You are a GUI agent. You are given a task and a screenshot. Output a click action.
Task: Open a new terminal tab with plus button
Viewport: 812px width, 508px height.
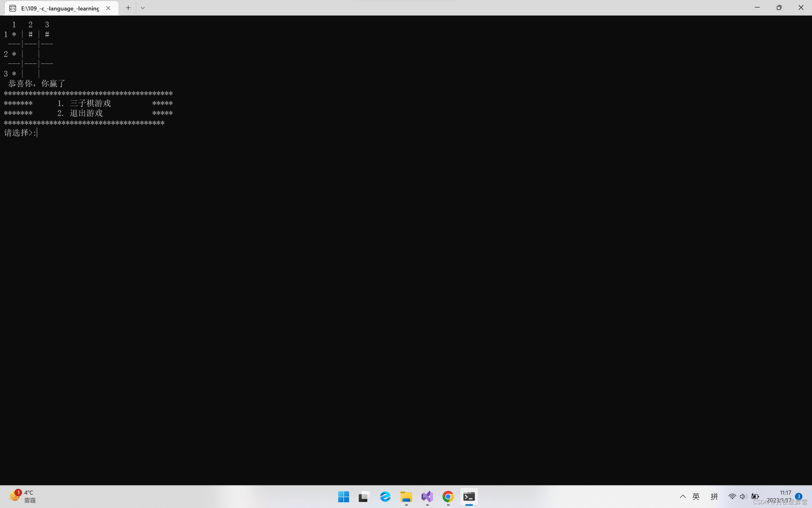click(128, 8)
